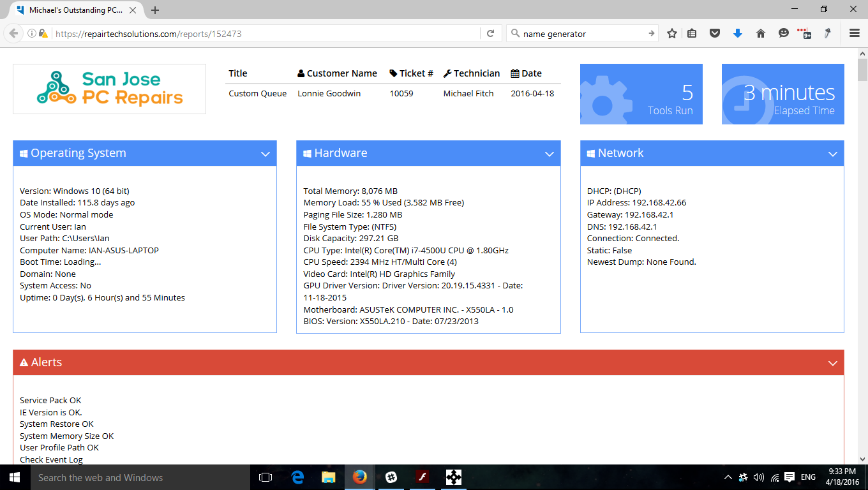Click the CPU Type i7-4500U line

tap(406, 250)
